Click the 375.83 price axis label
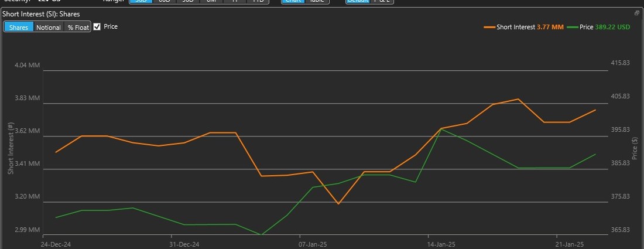The height and width of the screenshot is (249, 644). (x=621, y=196)
